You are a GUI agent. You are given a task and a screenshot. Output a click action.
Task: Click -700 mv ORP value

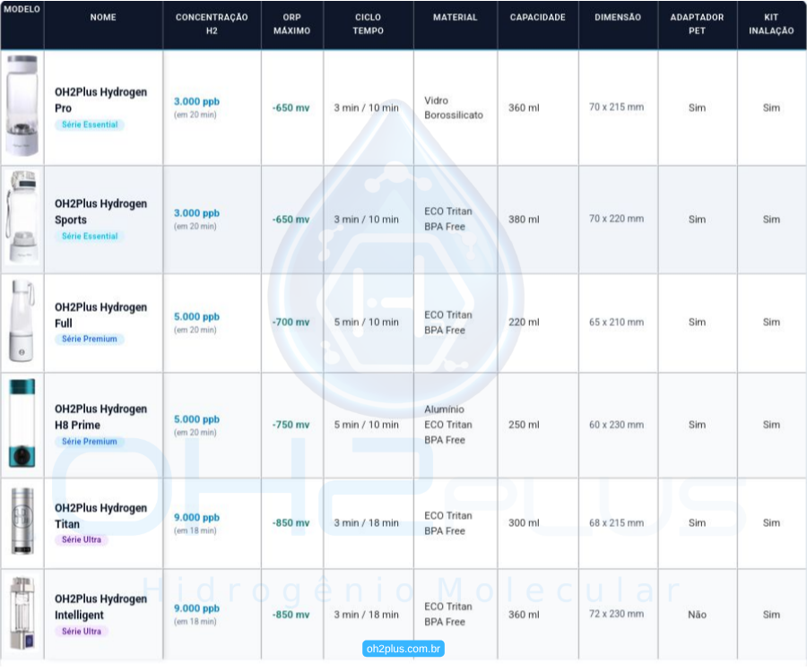(x=291, y=322)
